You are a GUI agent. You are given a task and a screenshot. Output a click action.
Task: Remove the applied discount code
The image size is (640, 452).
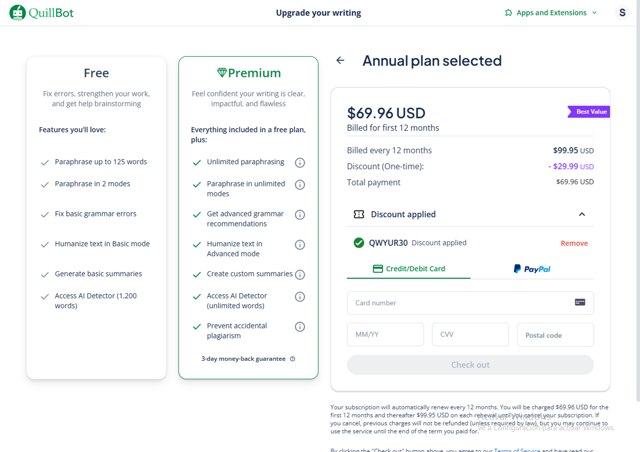point(574,243)
